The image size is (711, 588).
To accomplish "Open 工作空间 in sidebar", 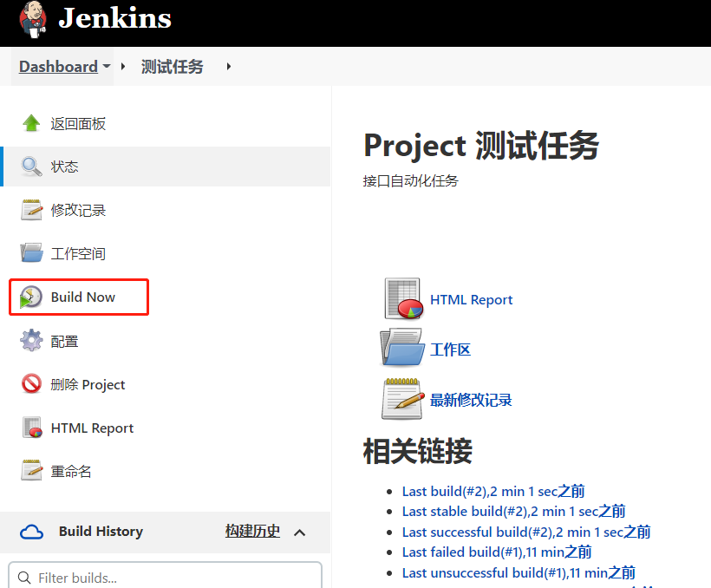I will coord(78,253).
